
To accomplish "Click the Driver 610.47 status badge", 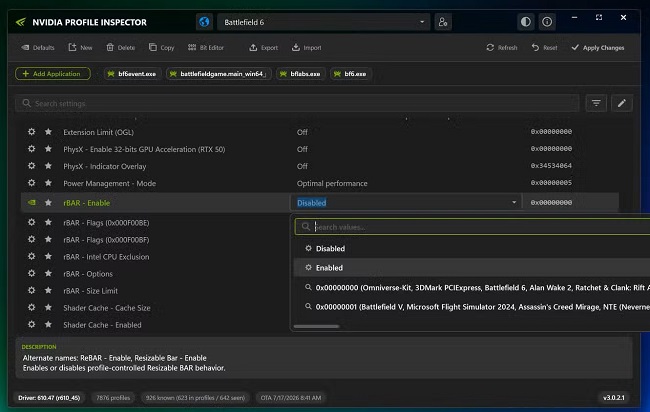I will point(49,397).
